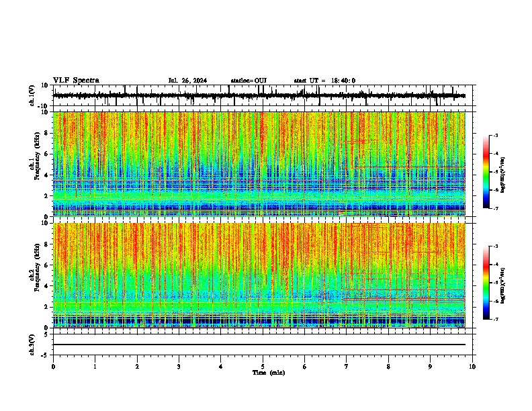Viewport: 532px width, 411px height.
Task: Click the log(PSD) label beside ch.1 color bar
Action: 502,175
